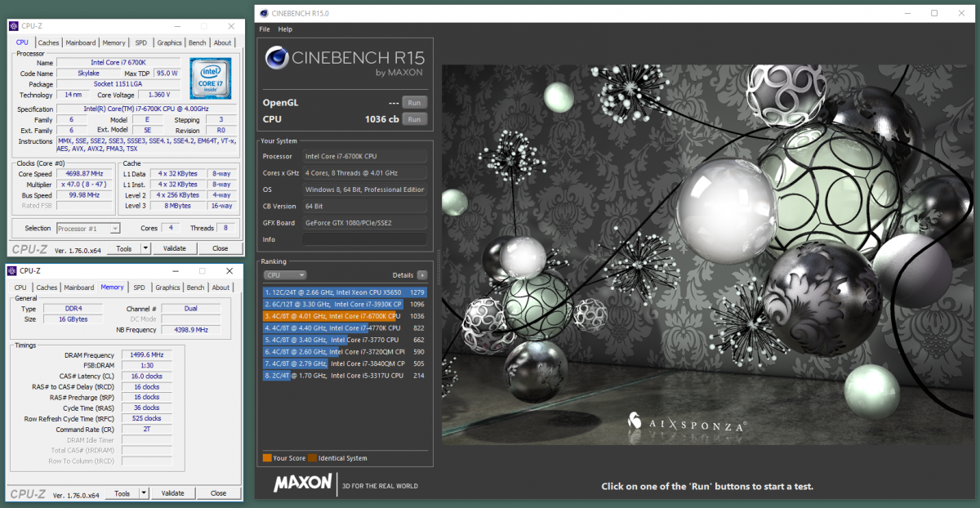Switch to the Caches tab in the processor CPU-Z window
980x508 pixels.
tap(49, 43)
